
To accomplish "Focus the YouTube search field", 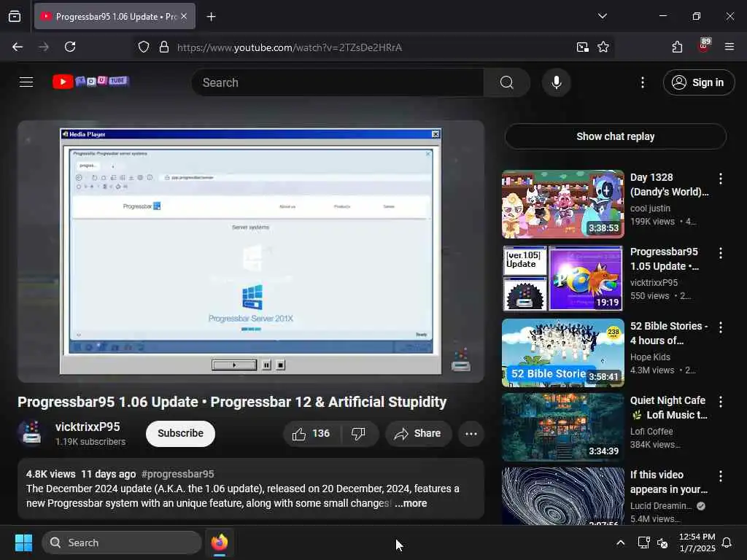I will [x=337, y=82].
